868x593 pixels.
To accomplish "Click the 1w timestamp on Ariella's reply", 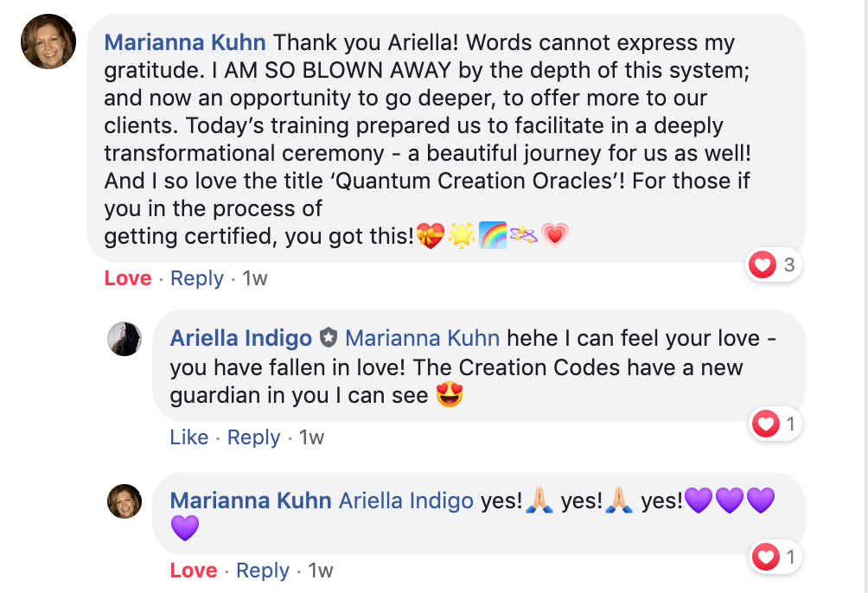I will point(312,437).
